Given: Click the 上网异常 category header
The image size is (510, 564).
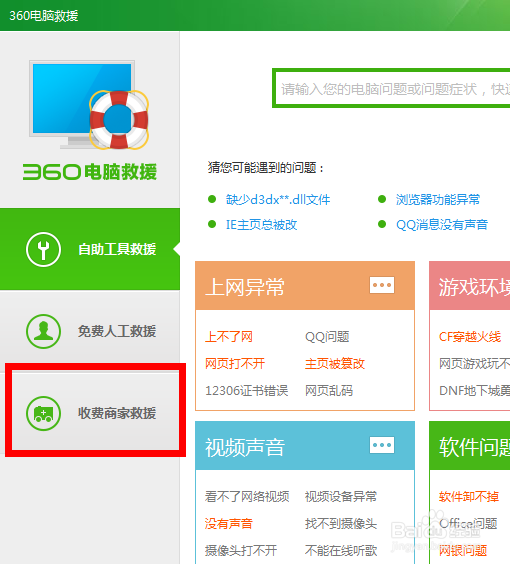Looking at the screenshot, I should pos(305,286).
